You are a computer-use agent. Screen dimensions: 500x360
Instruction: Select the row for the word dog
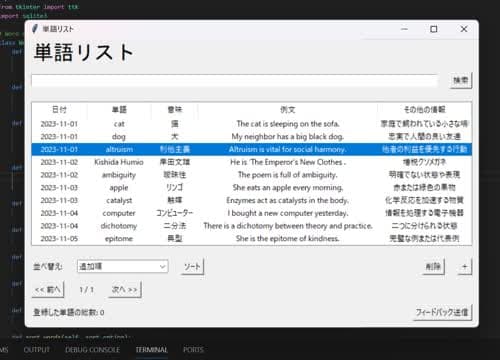252,137
